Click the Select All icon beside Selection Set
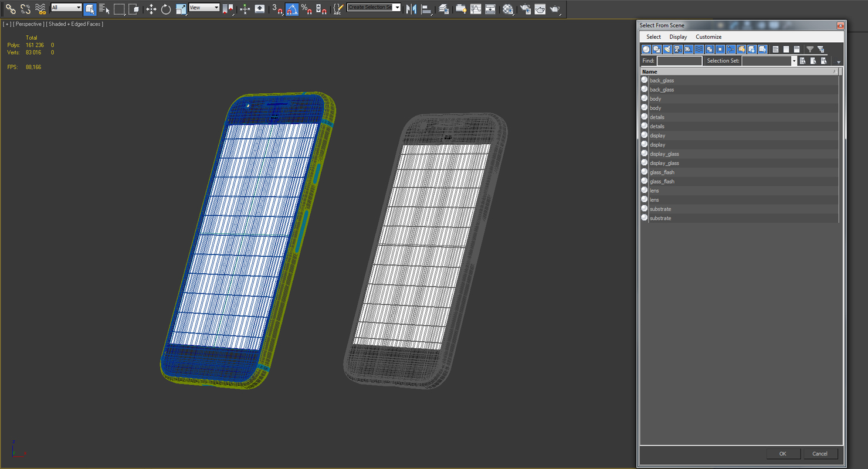 803,61
